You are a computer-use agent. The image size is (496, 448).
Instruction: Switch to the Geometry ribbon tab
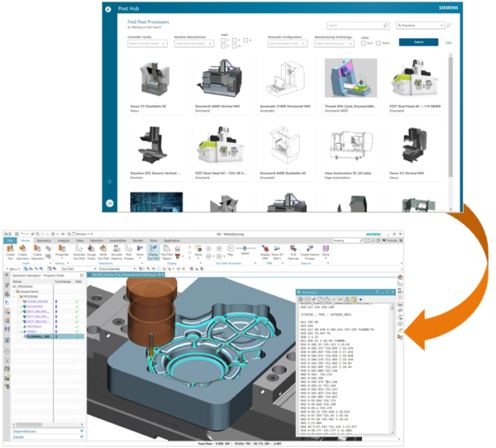coord(43,241)
